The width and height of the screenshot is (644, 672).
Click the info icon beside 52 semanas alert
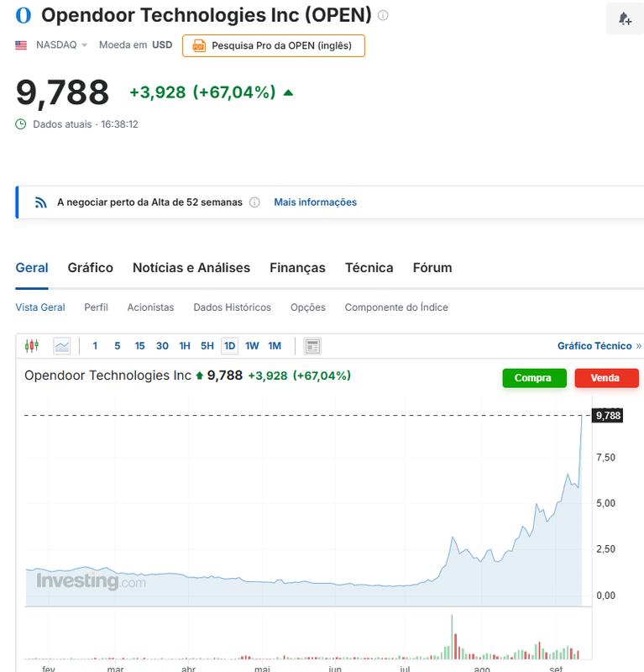(254, 202)
